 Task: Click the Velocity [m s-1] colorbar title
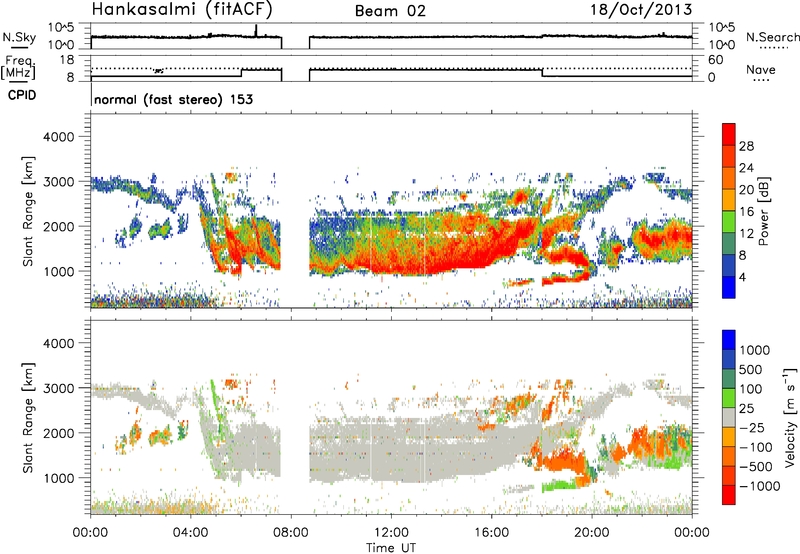790,418
